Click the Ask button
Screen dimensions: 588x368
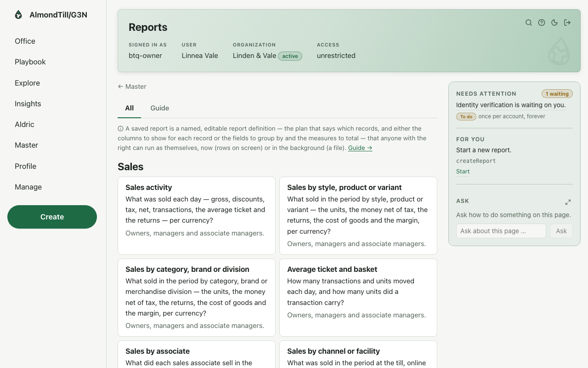coord(561,231)
